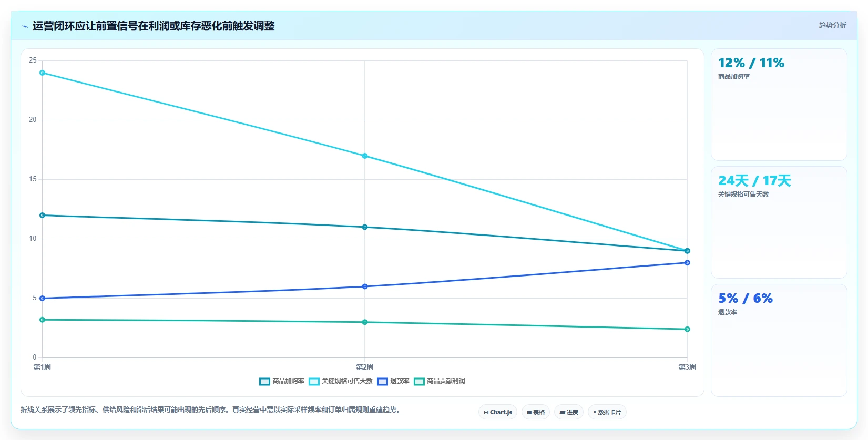
Task: Click 商品加购率 card label
Action: point(734,77)
